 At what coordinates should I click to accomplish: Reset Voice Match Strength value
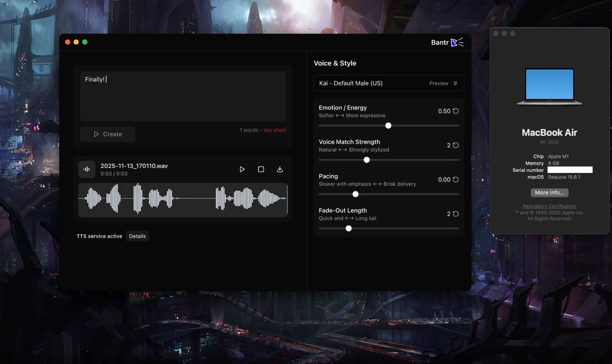click(456, 145)
